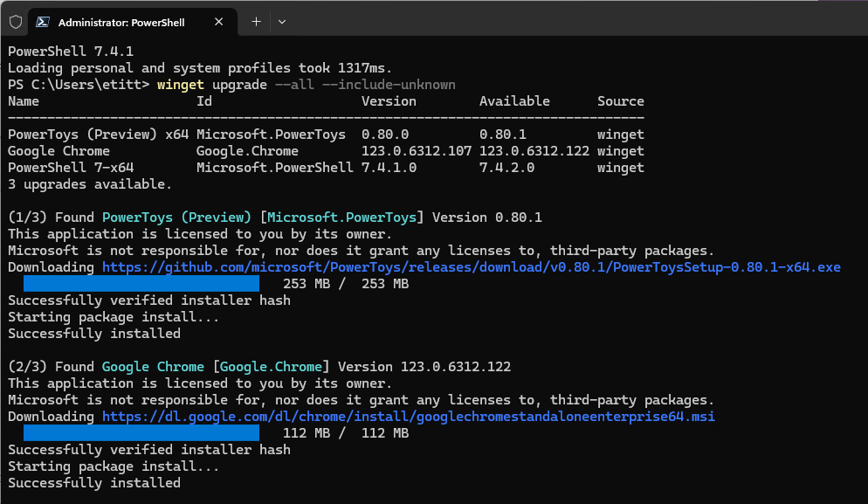
Task: Click 'Loading personal and system profiles took 1317ms.'
Action: coord(200,68)
